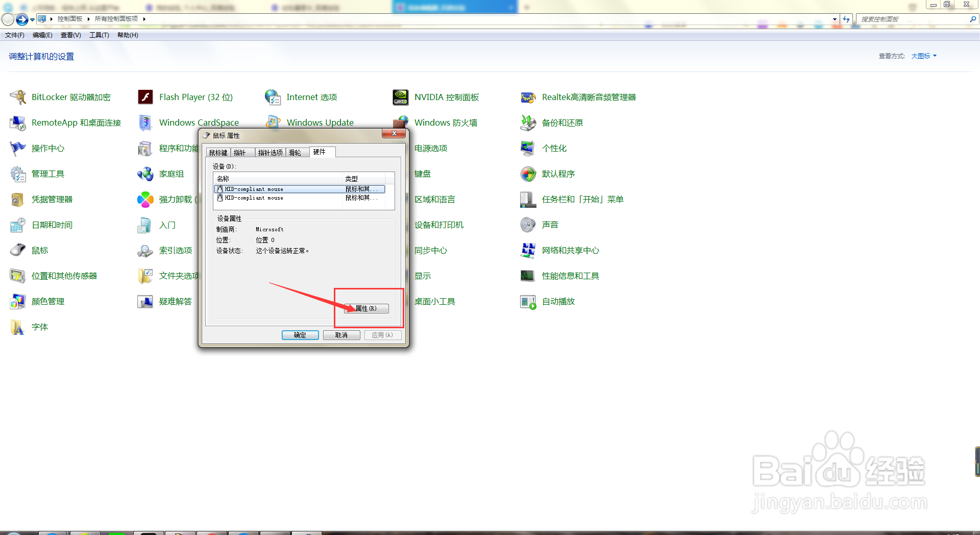This screenshot has height=535, width=980.
Task: Open the 区域和语言 link
Action: pos(435,199)
